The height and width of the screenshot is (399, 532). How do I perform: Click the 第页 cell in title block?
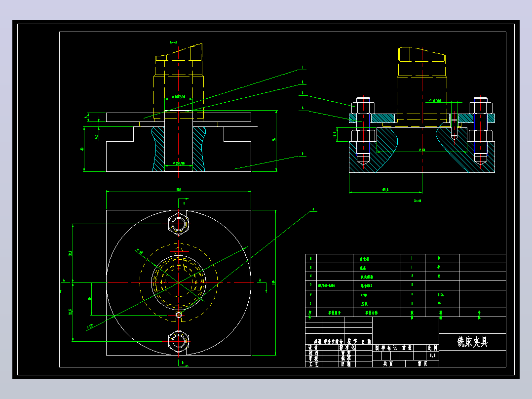[x=422, y=363]
